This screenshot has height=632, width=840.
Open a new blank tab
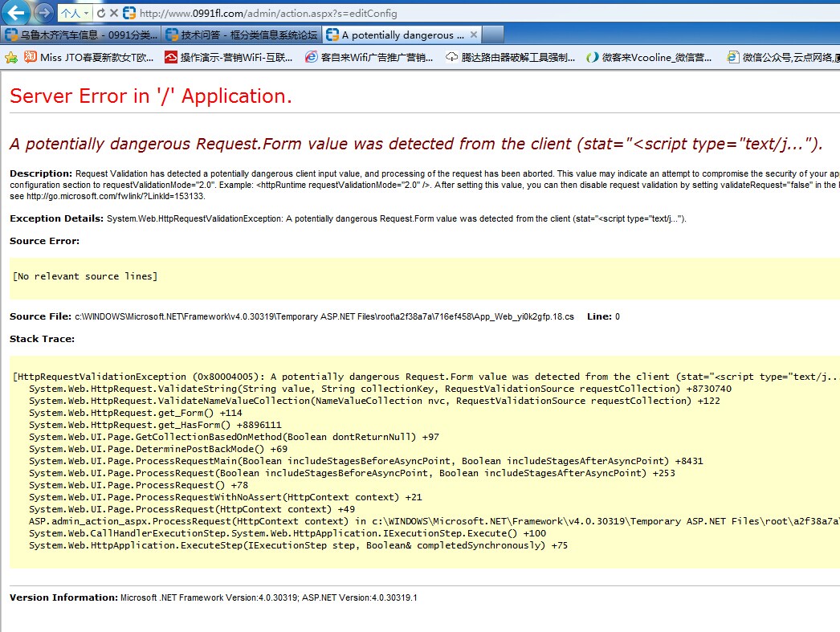click(494, 35)
